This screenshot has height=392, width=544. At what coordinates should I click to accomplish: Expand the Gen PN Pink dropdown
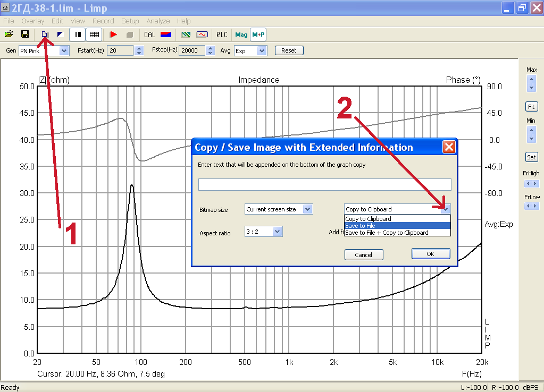[64, 51]
